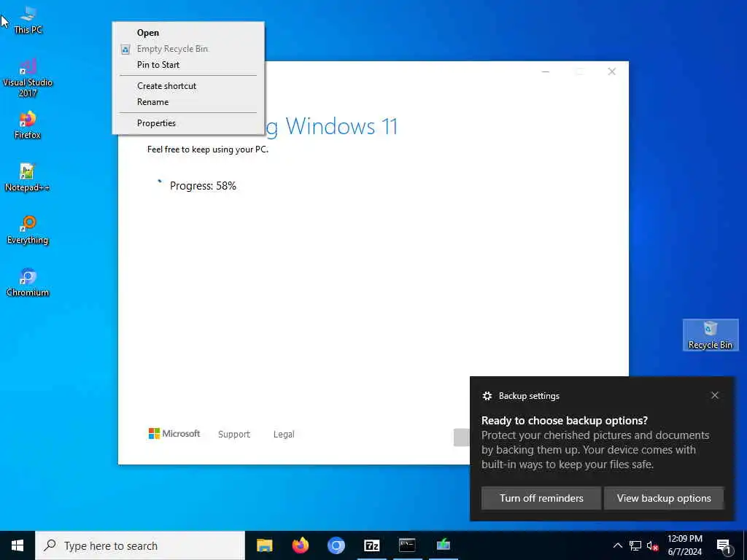747x560 pixels.
Task: Choose Rename in the context menu
Action: [188, 102]
